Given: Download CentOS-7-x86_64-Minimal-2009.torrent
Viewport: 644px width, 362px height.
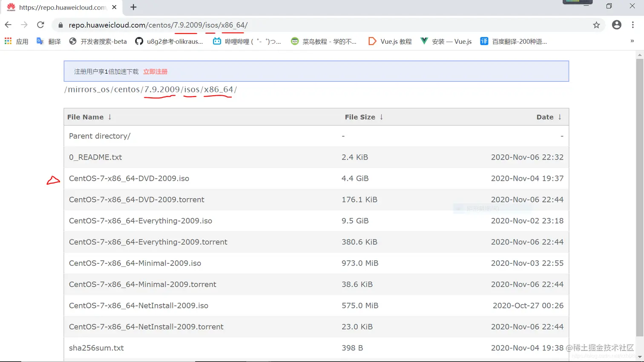Looking at the screenshot, I should [x=143, y=284].
